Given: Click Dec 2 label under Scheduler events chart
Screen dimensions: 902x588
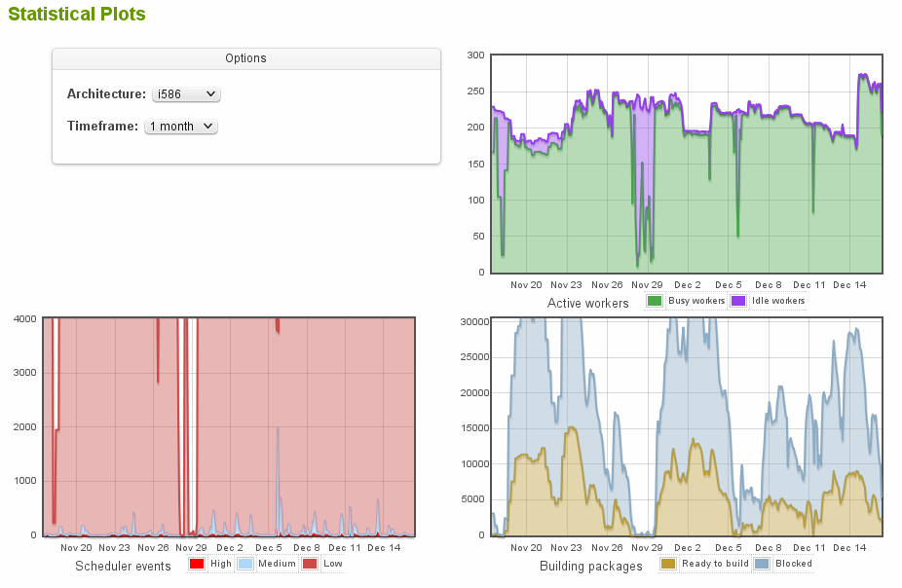Looking at the screenshot, I should tap(230, 548).
